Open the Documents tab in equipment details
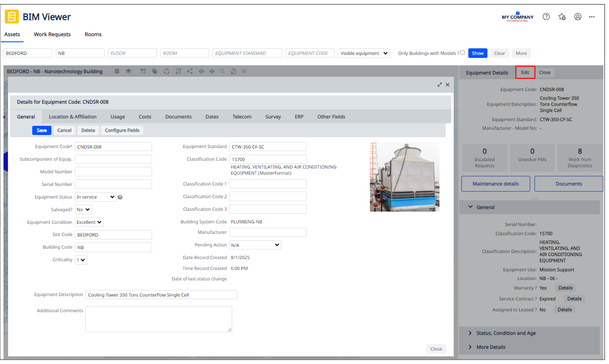Viewport: 609px width, 364px height. point(178,116)
